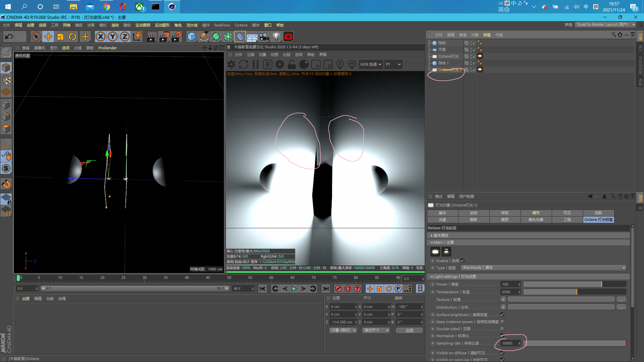Image resolution: width=644 pixels, height=362 pixels.
Task: Click the red Octane camera icon
Action: pos(288,37)
